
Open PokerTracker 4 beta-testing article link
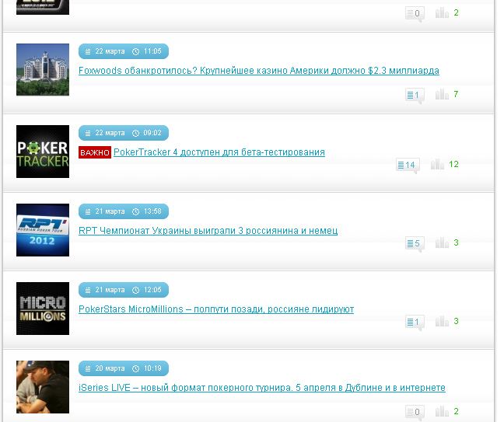tap(219, 152)
